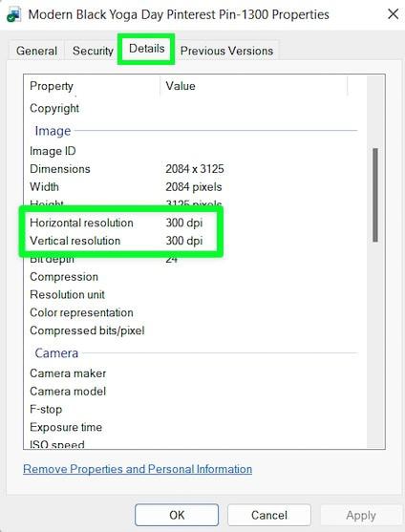This screenshot has height=532, width=405.
Task: Confirm with the OK button
Action: tap(177, 515)
